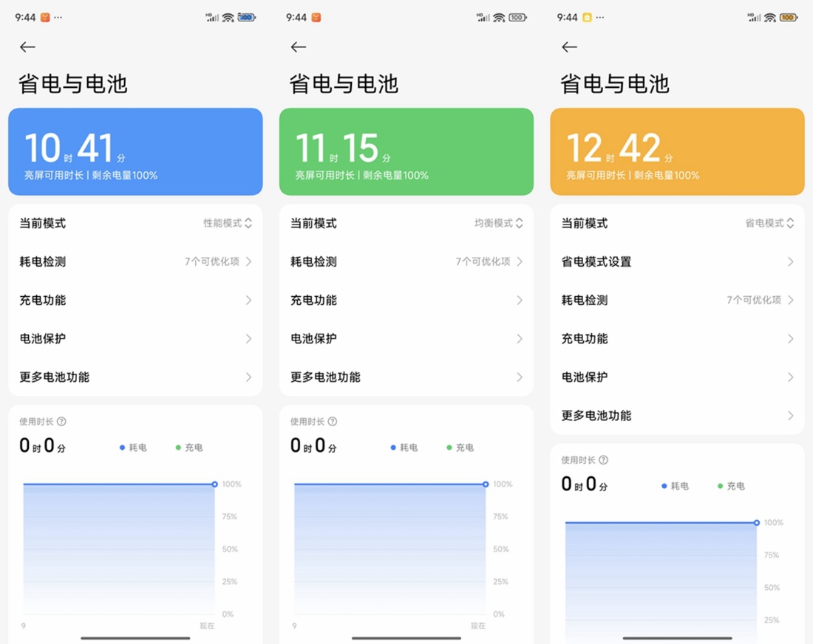Tap the orange 12时42分 battery duration card

click(677, 152)
